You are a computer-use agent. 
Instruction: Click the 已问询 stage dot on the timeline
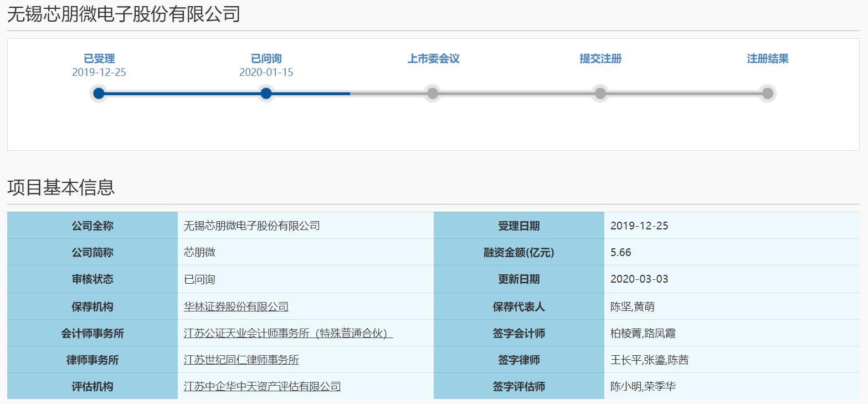pos(266,93)
